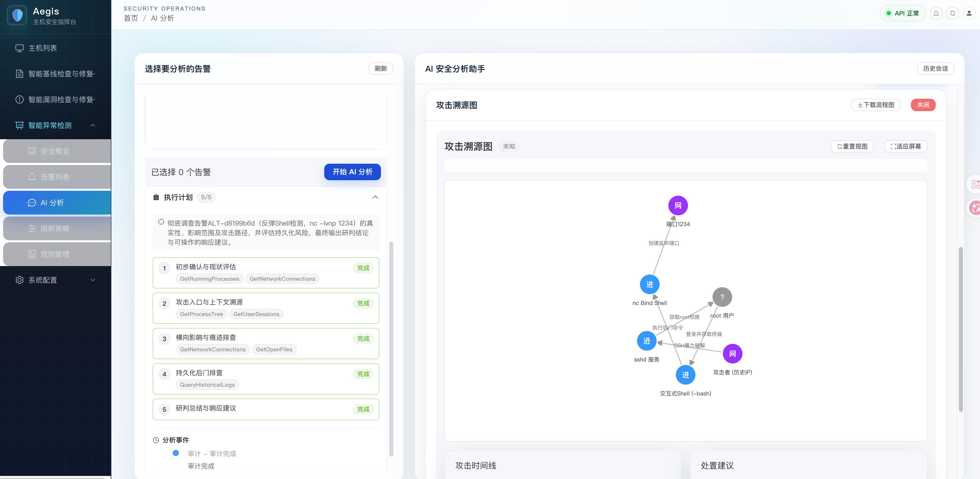Open 历史会话
Viewport: 980px width, 479px height.
coord(935,69)
